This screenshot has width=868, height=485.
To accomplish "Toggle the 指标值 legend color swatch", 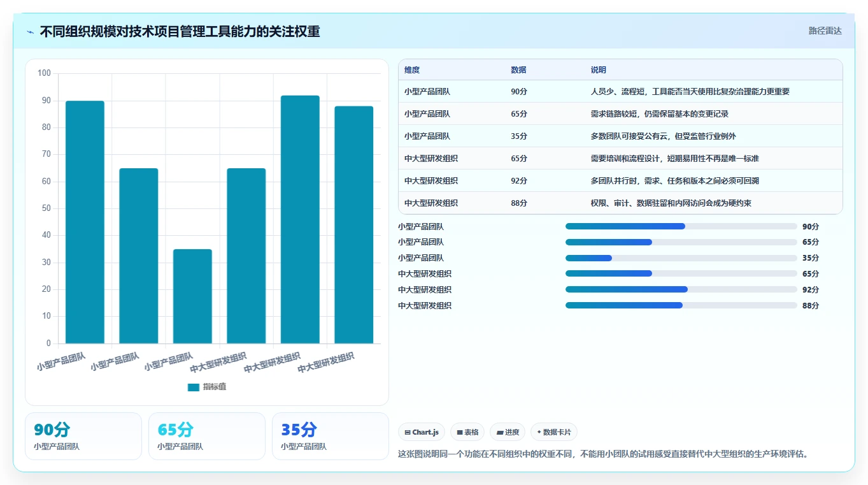I will 194,387.
